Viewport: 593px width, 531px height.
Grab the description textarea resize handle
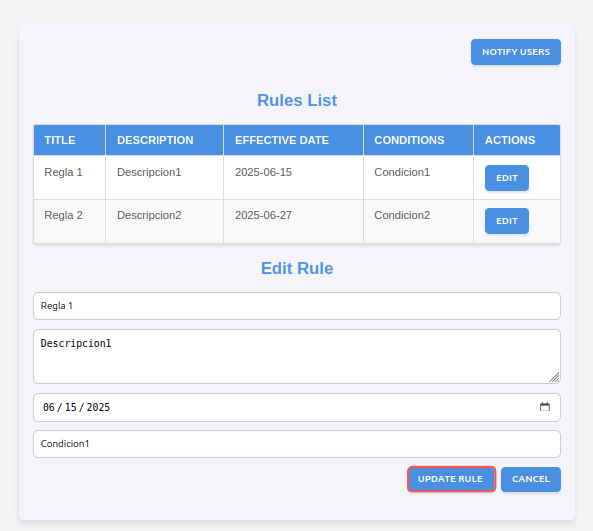tap(554, 377)
